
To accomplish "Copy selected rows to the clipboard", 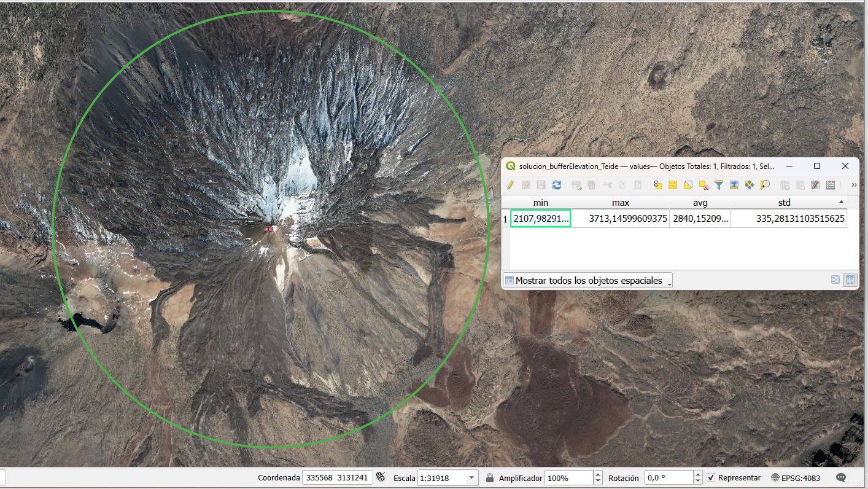I will pyautogui.click(x=622, y=185).
